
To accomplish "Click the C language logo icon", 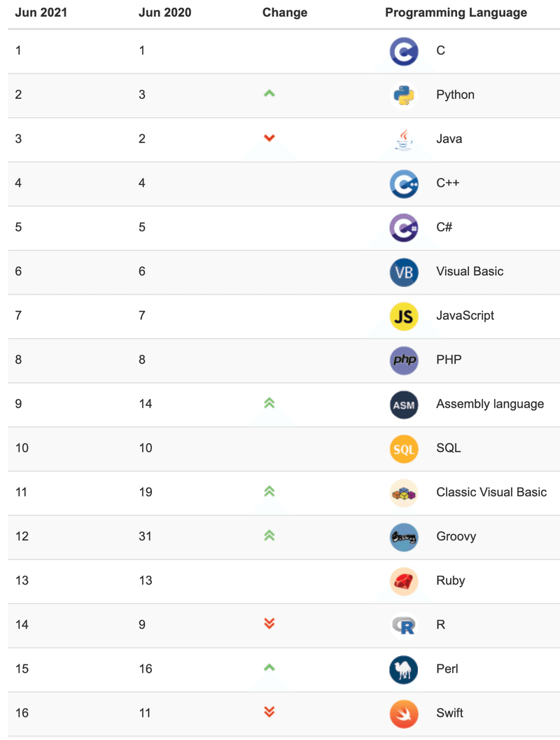I will point(404,51).
